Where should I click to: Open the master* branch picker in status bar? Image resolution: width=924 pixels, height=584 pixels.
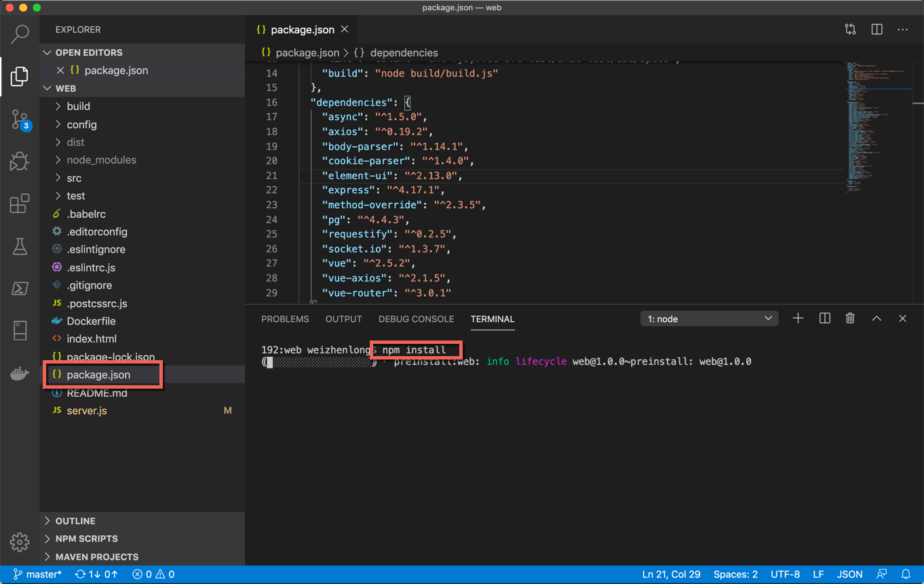(38, 574)
